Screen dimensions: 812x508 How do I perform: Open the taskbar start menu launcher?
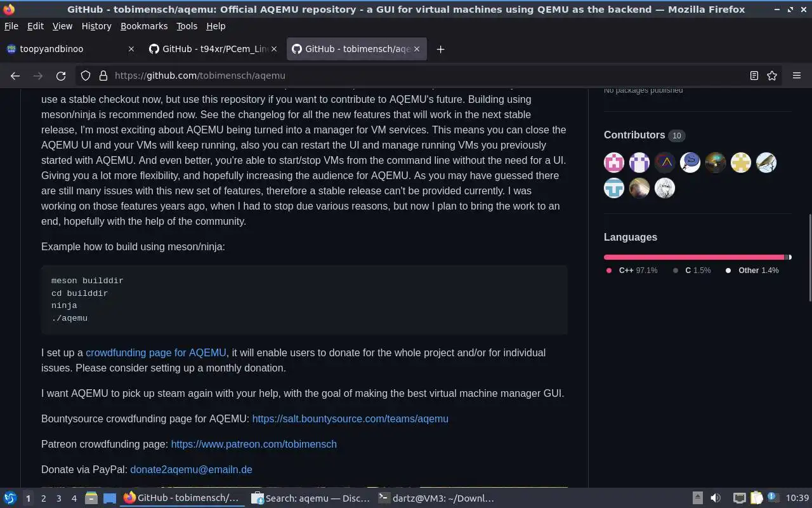click(x=10, y=498)
